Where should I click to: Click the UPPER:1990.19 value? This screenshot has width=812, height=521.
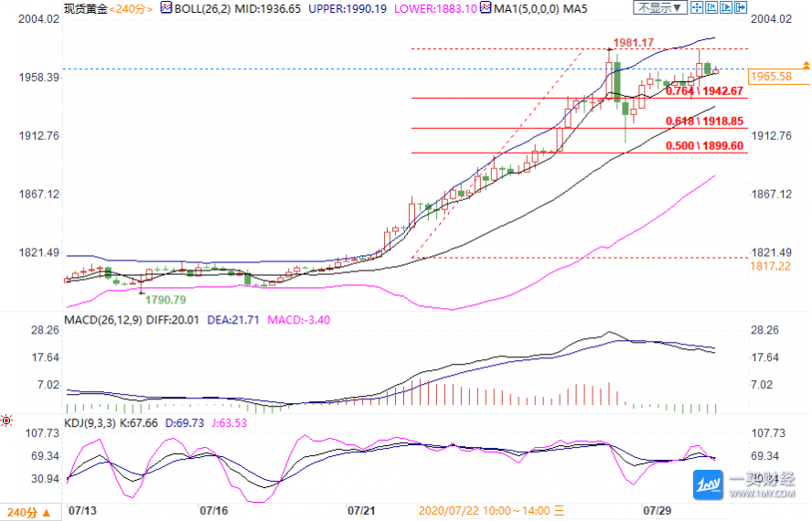pyautogui.click(x=347, y=9)
